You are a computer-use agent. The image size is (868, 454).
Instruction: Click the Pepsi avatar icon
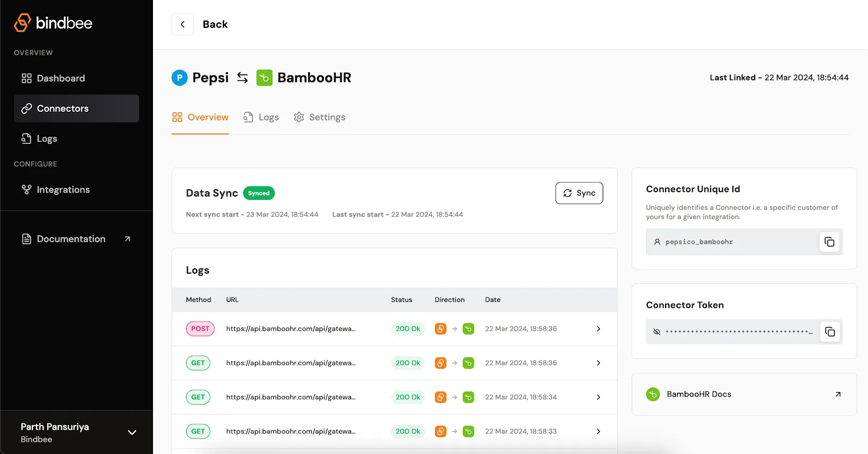click(x=180, y=78)
